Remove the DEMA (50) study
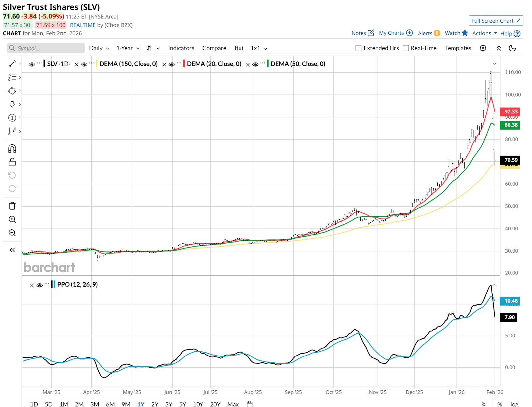532x407 pixels. click(248, 65)
